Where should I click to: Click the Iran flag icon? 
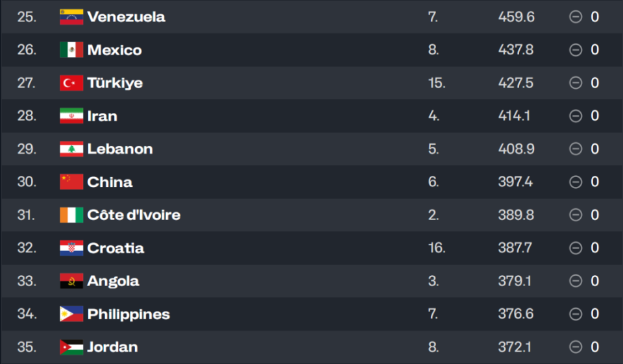[x=71, y=116]
